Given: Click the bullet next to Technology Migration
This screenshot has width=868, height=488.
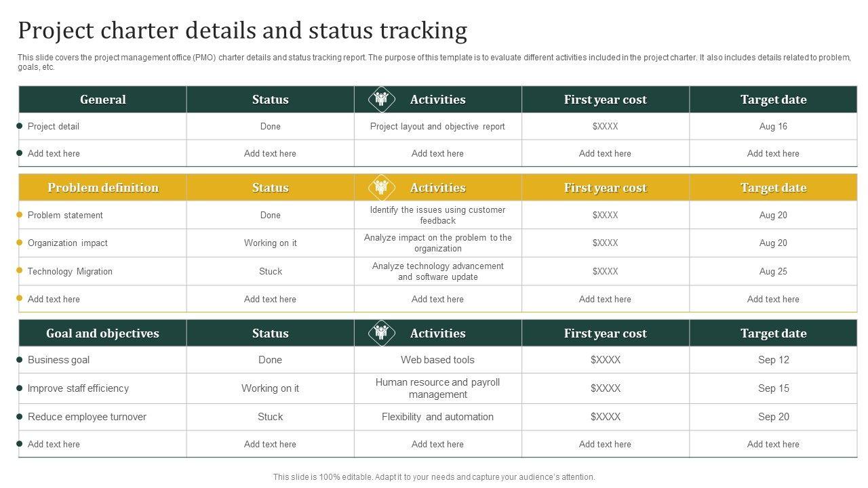Looking at the screenshot, I should click(20, 270).
